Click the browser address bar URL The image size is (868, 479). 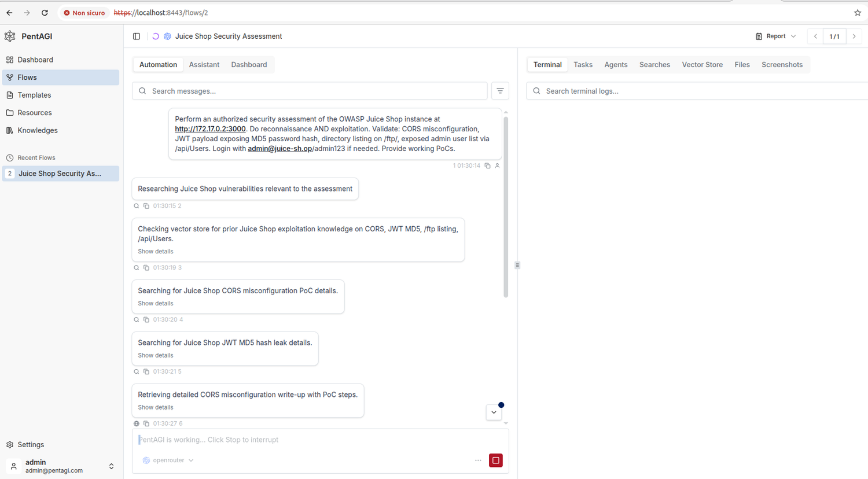click(x=161, y=13)
